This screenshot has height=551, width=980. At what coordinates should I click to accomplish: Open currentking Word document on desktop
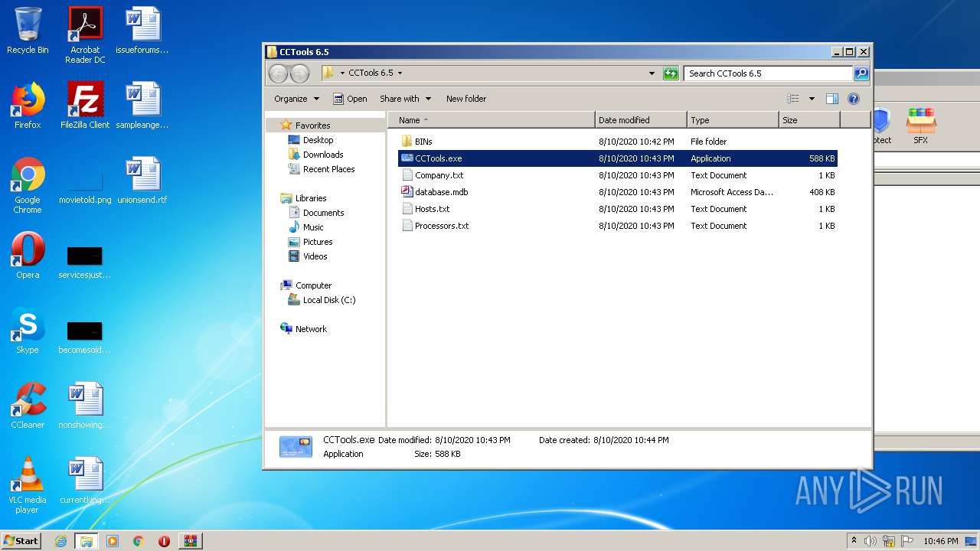pyautogui.click(x=85, y=481)
